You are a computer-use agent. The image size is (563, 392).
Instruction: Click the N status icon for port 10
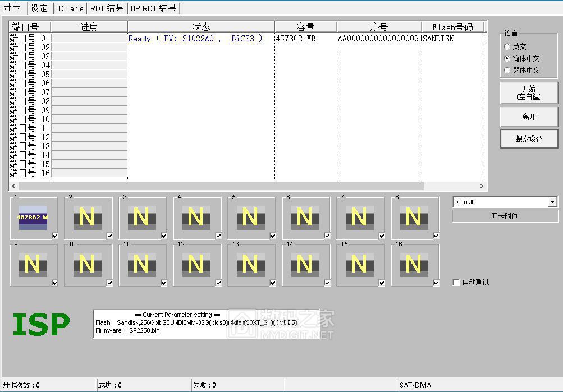click(x=87, y=265)
